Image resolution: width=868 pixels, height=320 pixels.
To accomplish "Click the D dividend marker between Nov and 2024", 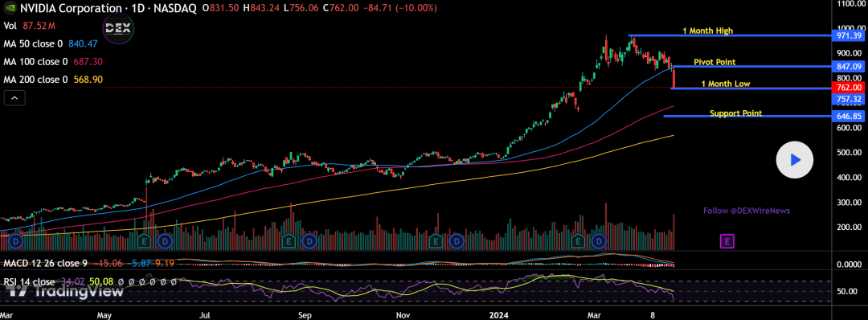I will coord(457,241).
